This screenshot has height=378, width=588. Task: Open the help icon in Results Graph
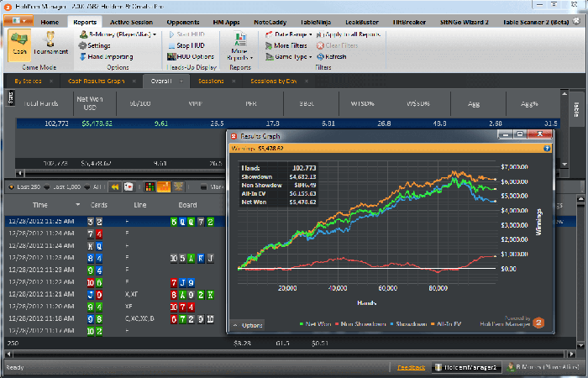click(x=547, y=148)
